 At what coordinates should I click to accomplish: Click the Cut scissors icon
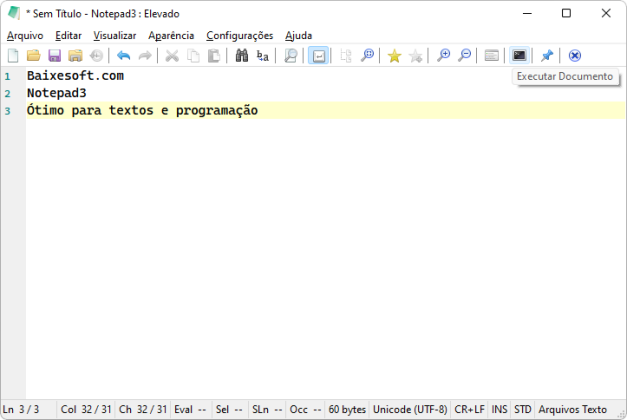[172, 56]
